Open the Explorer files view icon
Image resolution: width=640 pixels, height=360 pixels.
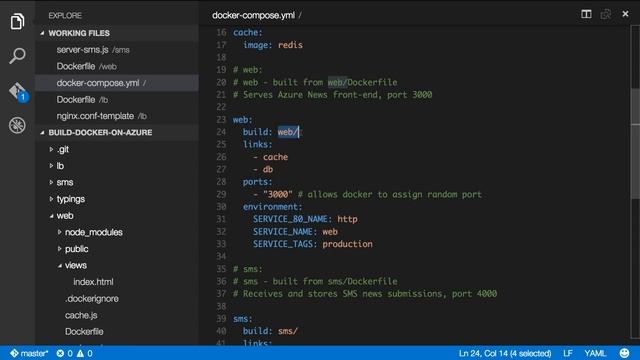[x=17, y=21]
